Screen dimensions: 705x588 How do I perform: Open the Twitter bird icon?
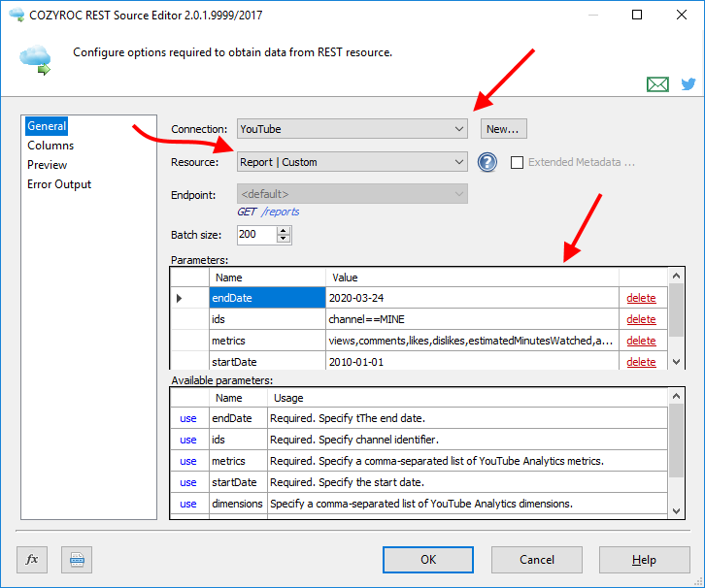click(688, 84)
